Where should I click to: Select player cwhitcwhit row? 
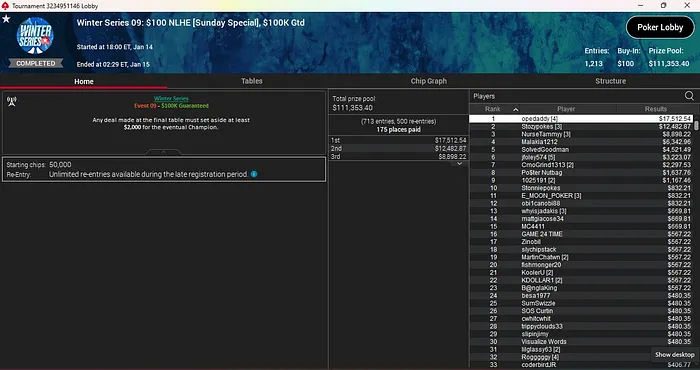[x=581, y=319]
